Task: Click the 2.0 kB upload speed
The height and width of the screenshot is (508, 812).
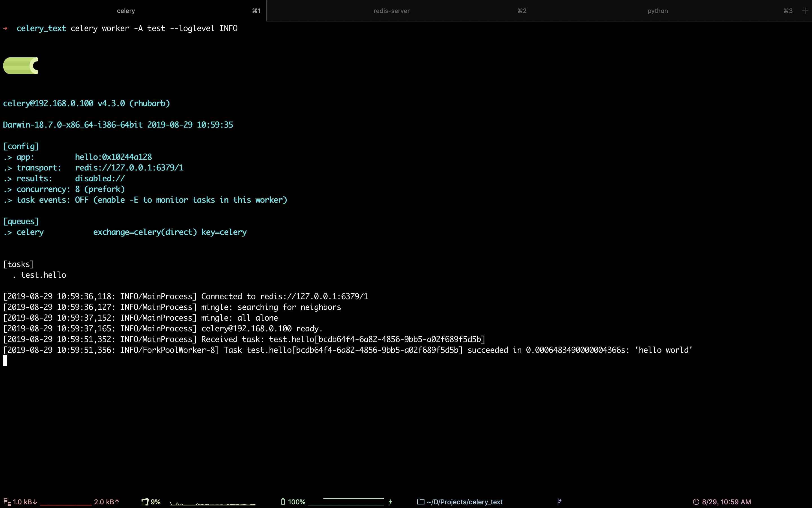Action: [x=107, y=502]
